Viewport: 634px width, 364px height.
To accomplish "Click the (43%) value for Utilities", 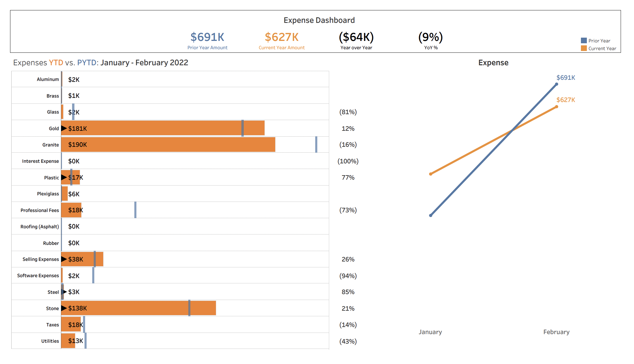I will tap(348, 341).
